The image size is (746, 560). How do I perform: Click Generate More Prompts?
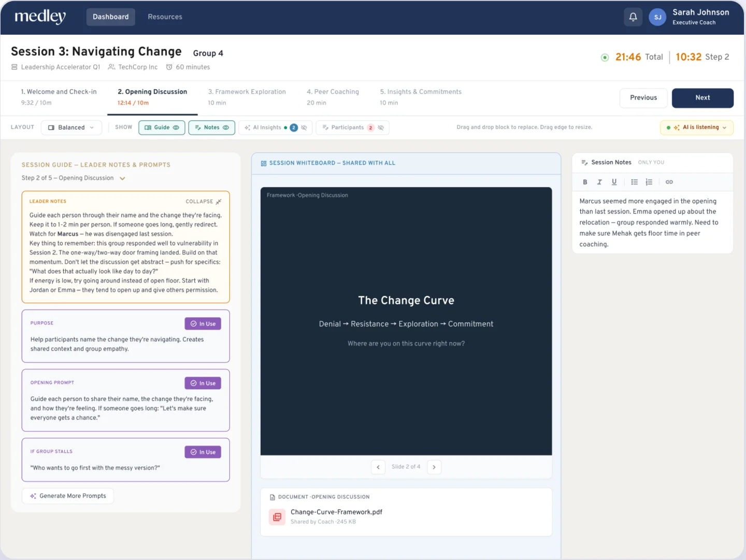68,496
